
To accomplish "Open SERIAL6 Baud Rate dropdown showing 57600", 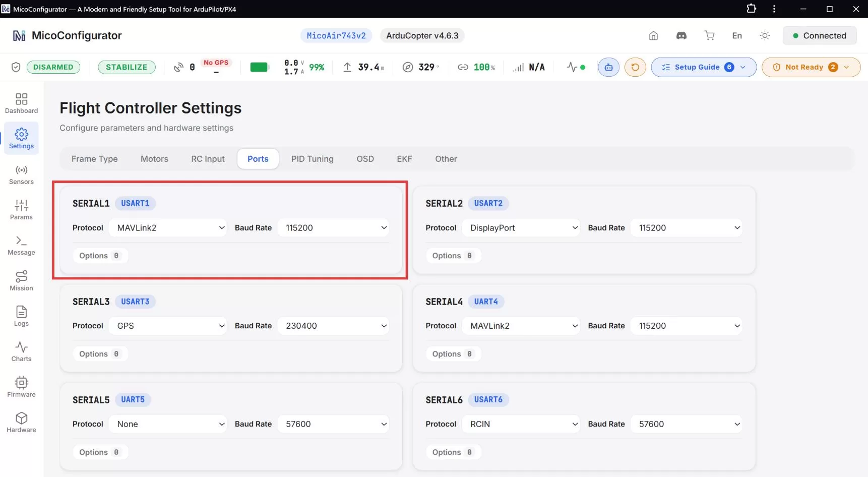I will click(687, 424).
